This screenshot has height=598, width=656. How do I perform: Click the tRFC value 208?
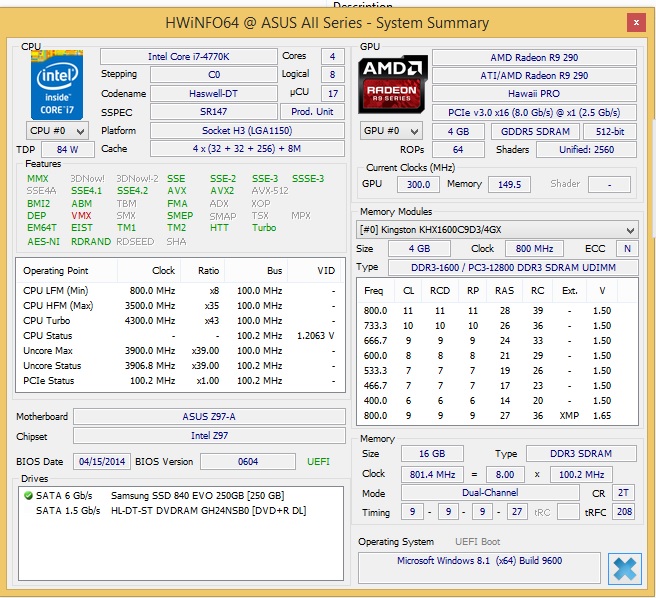(x=624, y=512)
